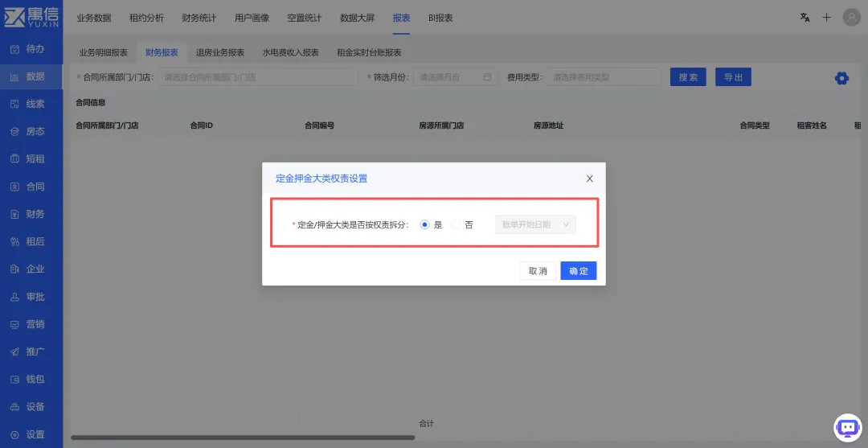Click the 合同编号 column header
This screenshot has height=448, width=868.
pyautogui.click(x=319, y=125)
